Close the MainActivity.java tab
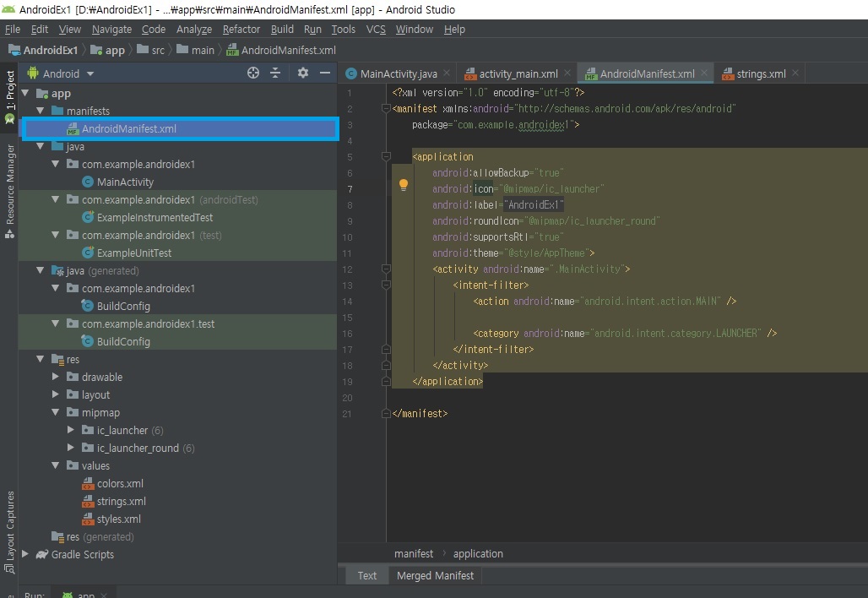868x598 pixels. pyautogui.click(x=446, y=73)
